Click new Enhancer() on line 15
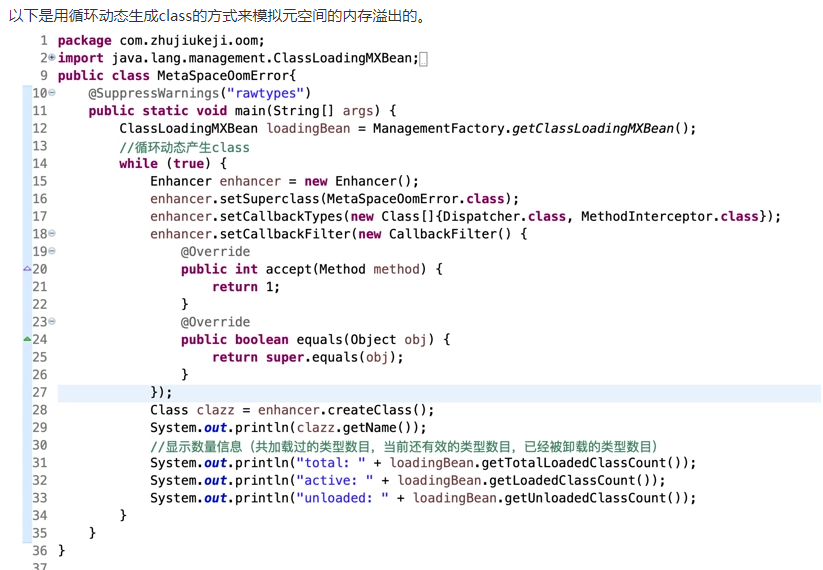This screenshot has height=570, width=823. (357, 182)
